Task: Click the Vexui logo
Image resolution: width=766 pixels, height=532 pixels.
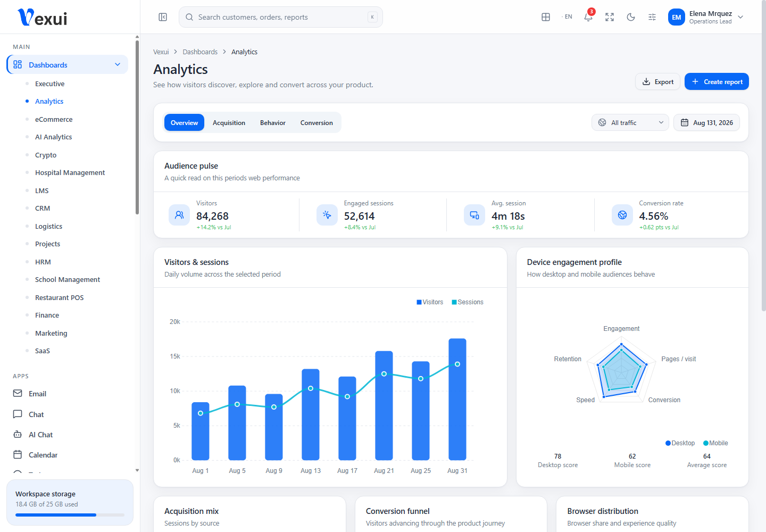Action: point(43,18)
